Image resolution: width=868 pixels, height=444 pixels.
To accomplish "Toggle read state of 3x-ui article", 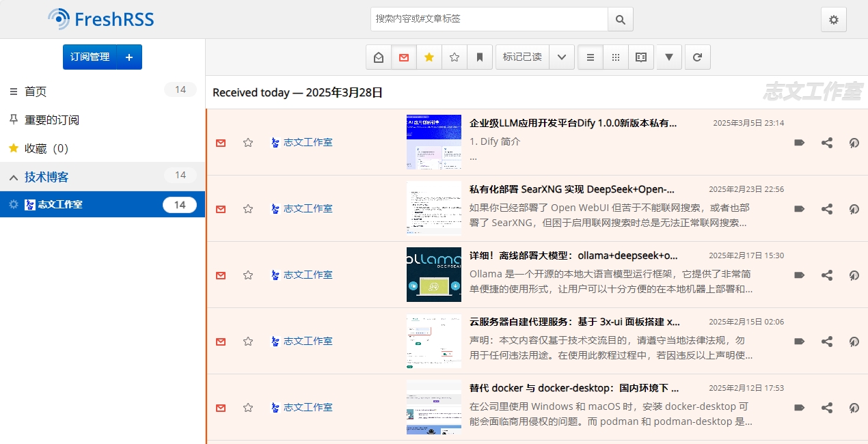I will [x=221, y=342].
